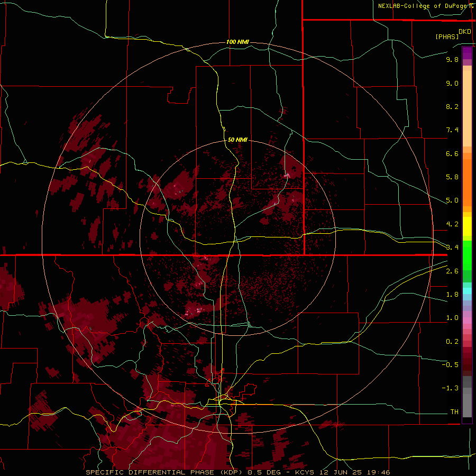The height and width of the screenshot is (476, 476).
Task: Click the peach segment of the color bar
Action: pyautogui.click(x=467, y=108)
